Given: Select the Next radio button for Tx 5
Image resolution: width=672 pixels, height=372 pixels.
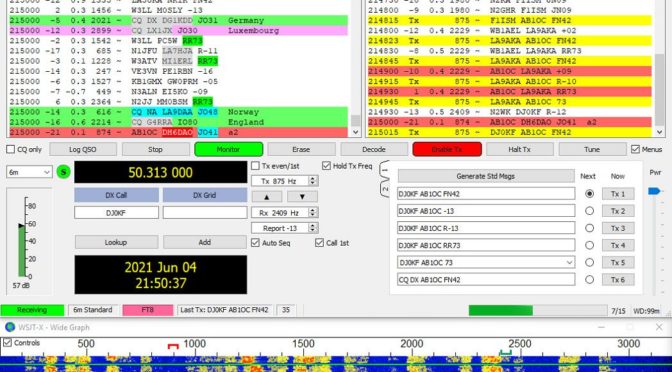Looking at the screenshot, I should click(x=590, y=262).
